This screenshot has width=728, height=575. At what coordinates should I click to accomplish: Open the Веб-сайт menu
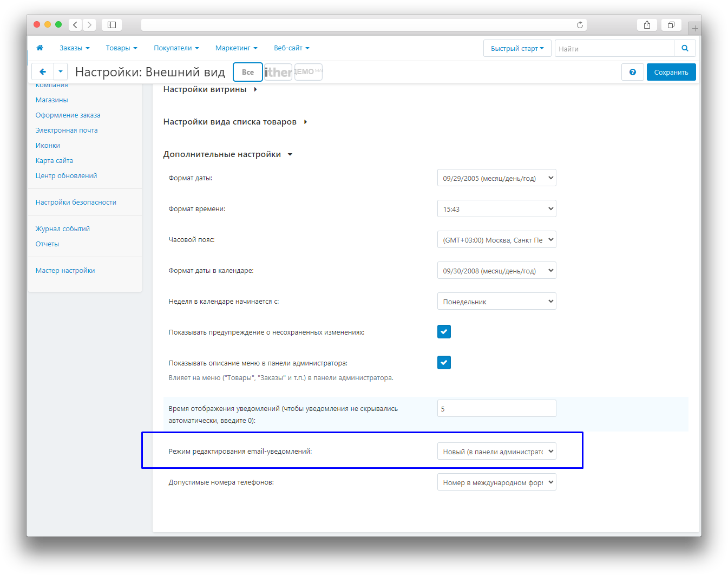pyautogui.click(x=292, y=48)
